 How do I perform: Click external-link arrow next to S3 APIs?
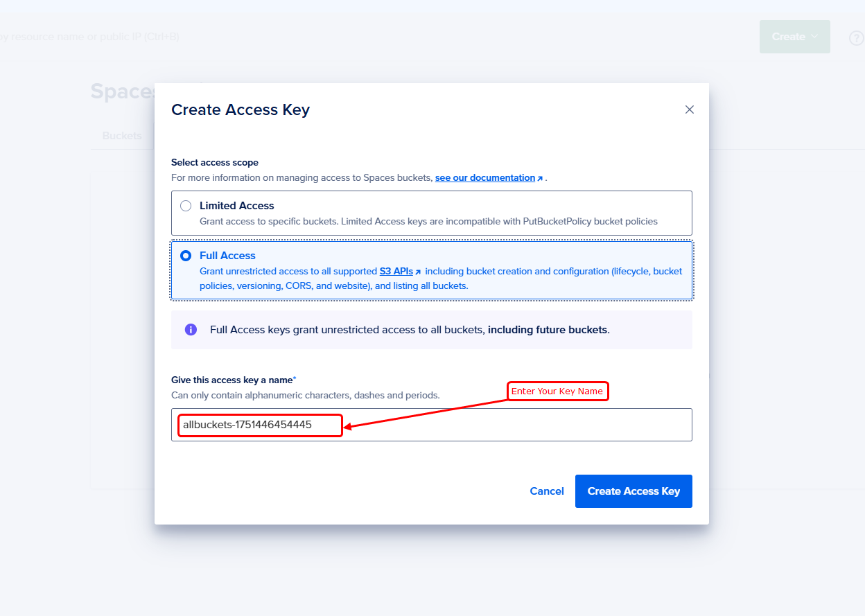(x=418, y=272)
